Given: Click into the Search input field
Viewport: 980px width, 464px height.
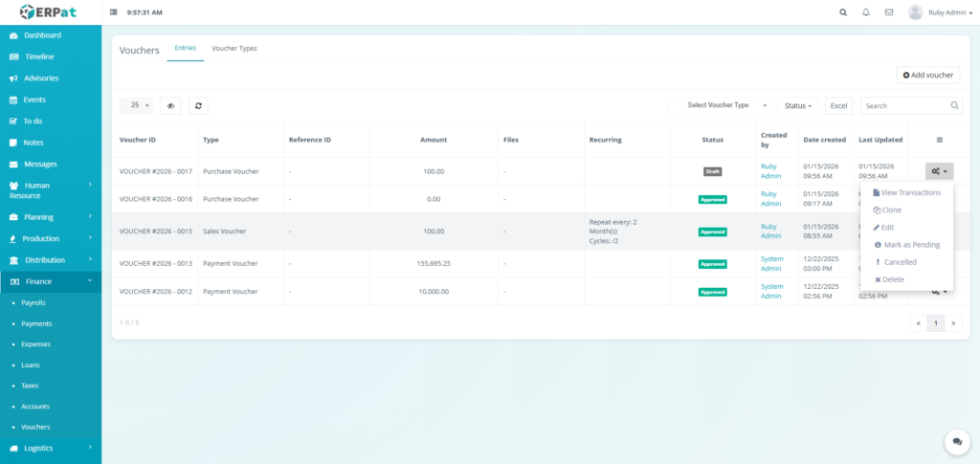Looking at the screenshot, I should pyautogui.click(x=902, y=106).
